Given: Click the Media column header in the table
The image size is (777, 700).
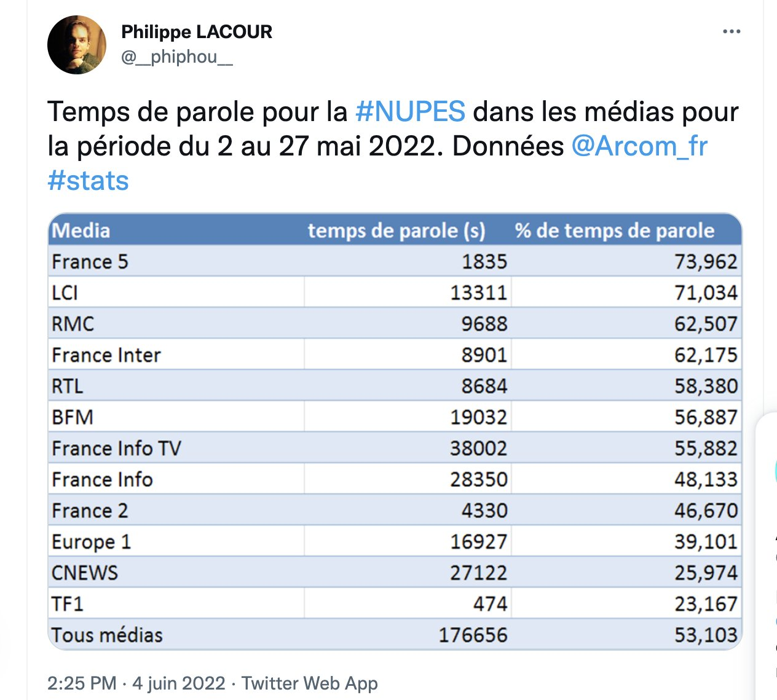Looking at the screenshot, I should (81, 230).
